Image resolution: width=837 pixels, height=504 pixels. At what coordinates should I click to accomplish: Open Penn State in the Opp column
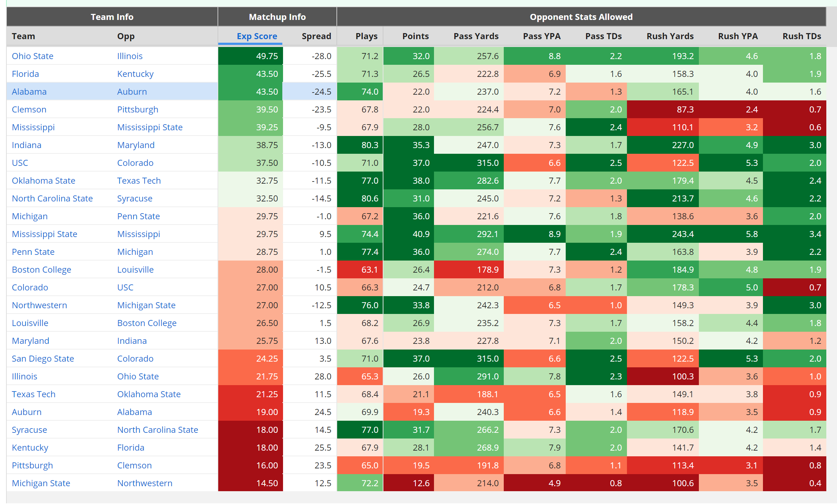[138, 216]
